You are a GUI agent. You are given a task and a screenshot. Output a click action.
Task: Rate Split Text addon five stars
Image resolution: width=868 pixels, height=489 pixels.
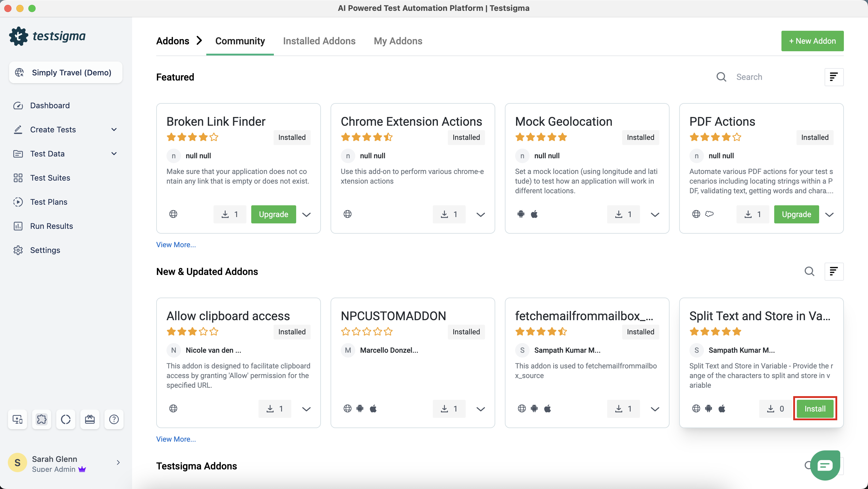point(737,332)
